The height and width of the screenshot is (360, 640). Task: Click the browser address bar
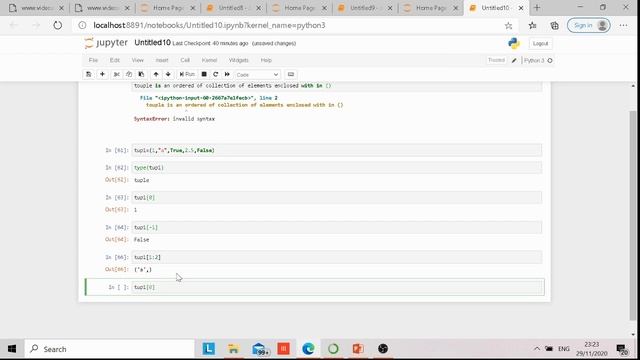point(286,25)
